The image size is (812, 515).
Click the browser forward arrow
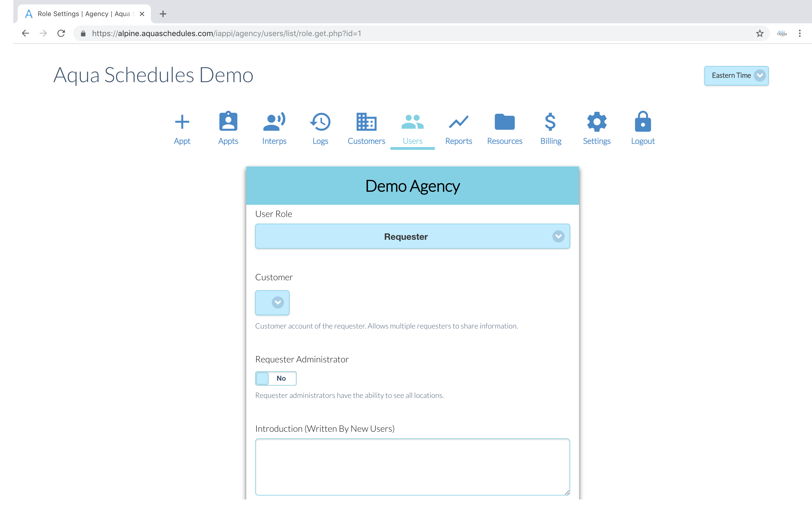coord(43,33)
